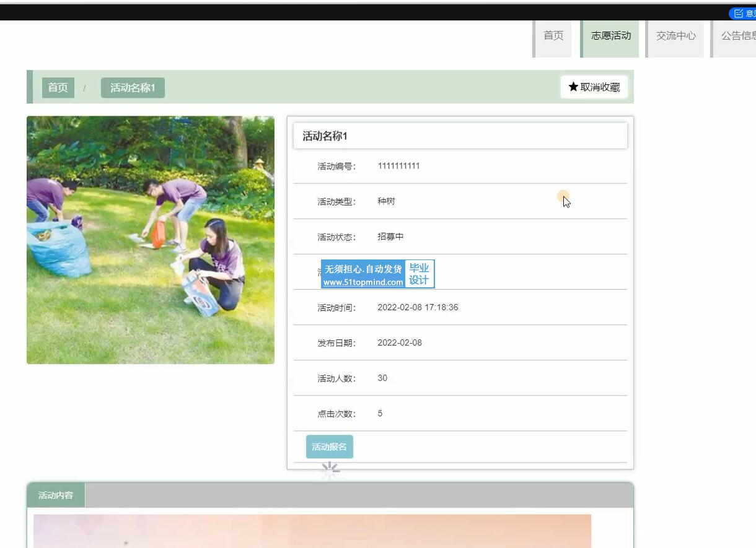This screenshot has width=756, height=548.
Task: Click the star 取消收藏 button
Action: click(594, 87)
